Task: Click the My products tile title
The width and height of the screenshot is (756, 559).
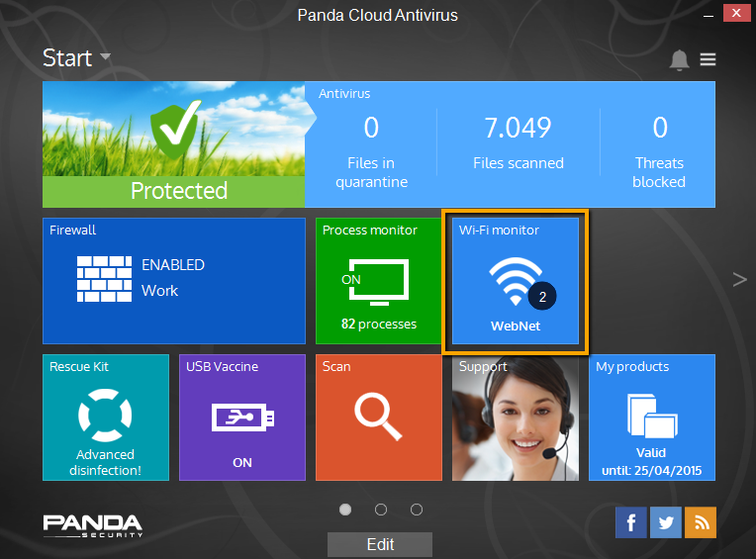Action: point(632,367)
